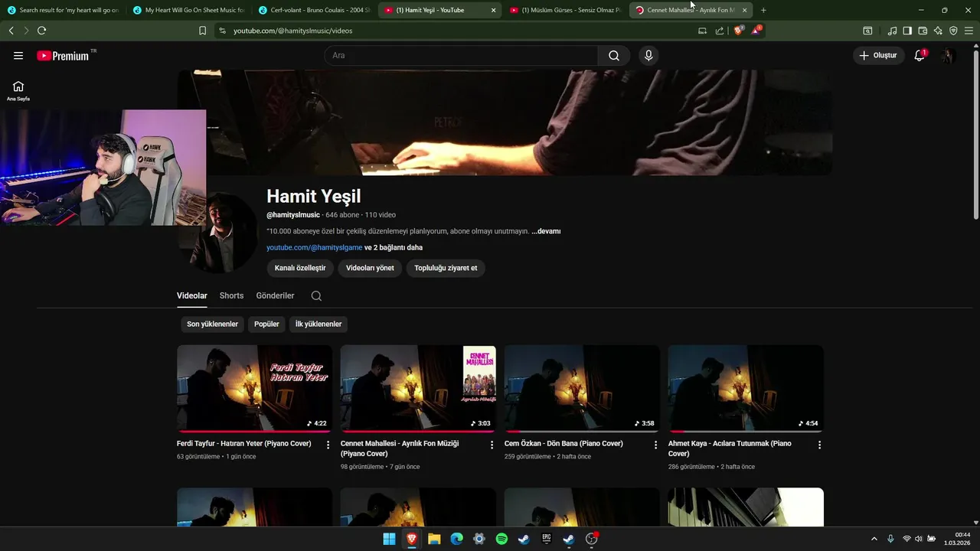Open youtube.com/@hamityslgame link
The height and width of the screenshot is (551, 980).
click(315, 247)
